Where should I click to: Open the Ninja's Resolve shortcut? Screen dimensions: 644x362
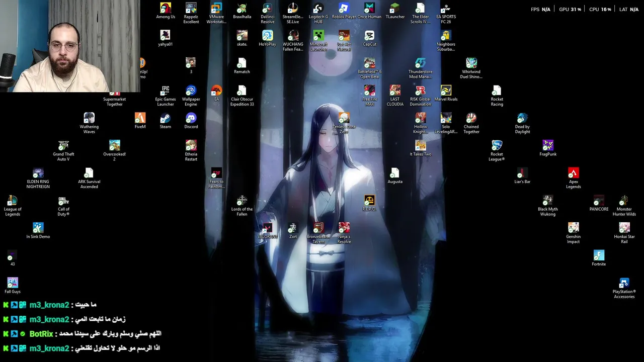pos(344,233)
